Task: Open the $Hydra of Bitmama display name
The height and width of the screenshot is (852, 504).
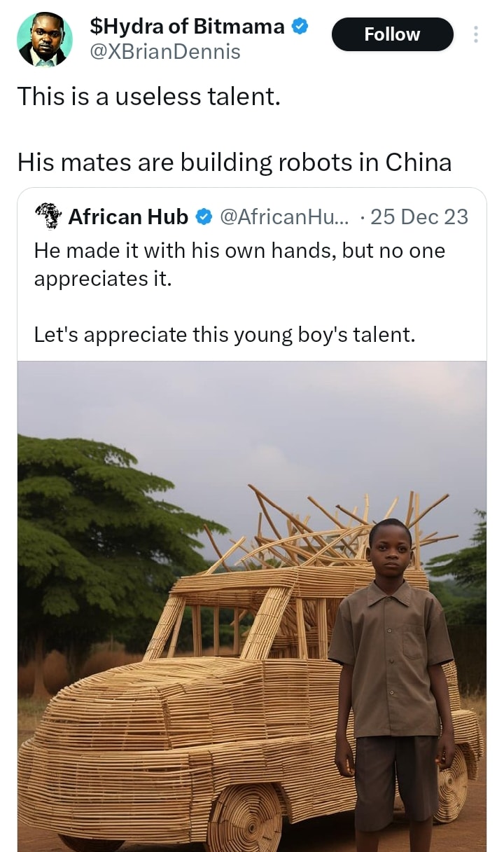Action: click(188, 27)
